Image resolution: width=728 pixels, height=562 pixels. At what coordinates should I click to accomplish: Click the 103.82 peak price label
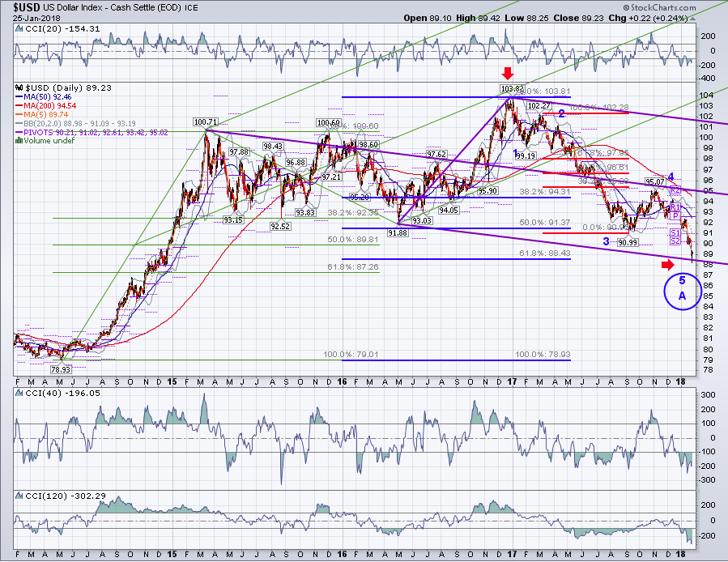point(512,89)
